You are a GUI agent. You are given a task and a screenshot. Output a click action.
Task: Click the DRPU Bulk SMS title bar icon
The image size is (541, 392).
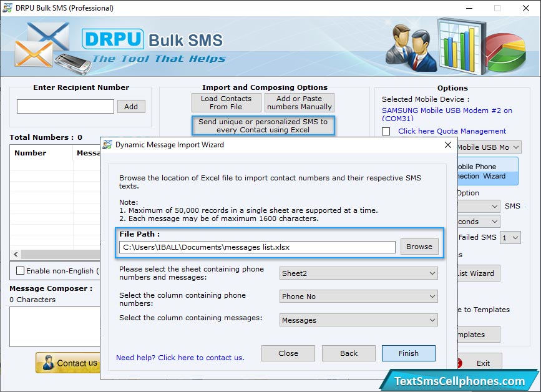(x=7, y=7)
